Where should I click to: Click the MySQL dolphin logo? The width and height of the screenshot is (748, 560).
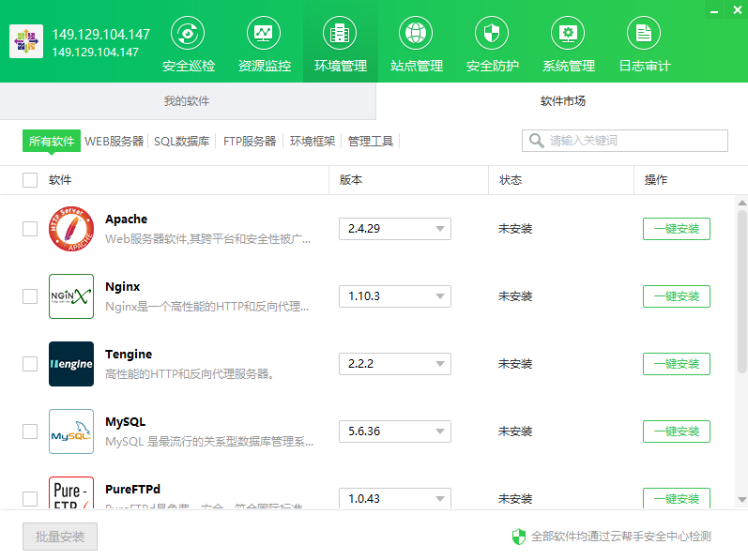(71, 431)
